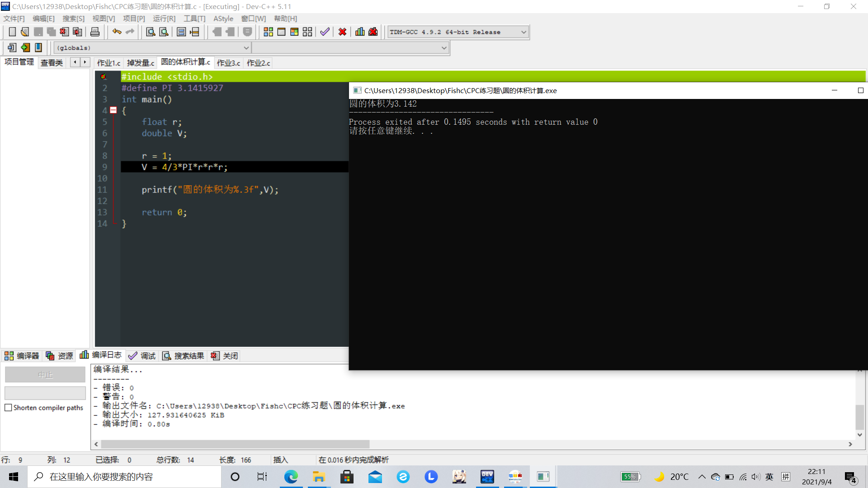This screenshot has width=868, height=488.
Task: Open the 编辑[E] menu
Action: [43, 19]
